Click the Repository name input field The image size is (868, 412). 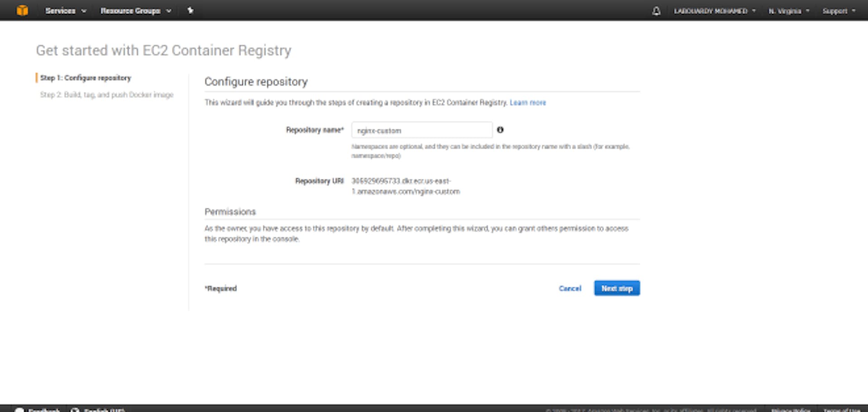[x=421, y=130]
